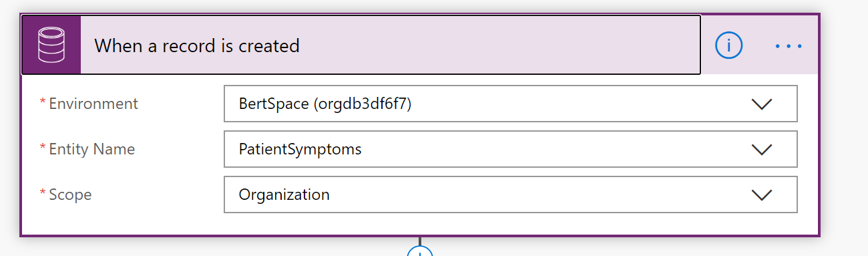Click blank card area beneath the Scope field

[420, 224]
